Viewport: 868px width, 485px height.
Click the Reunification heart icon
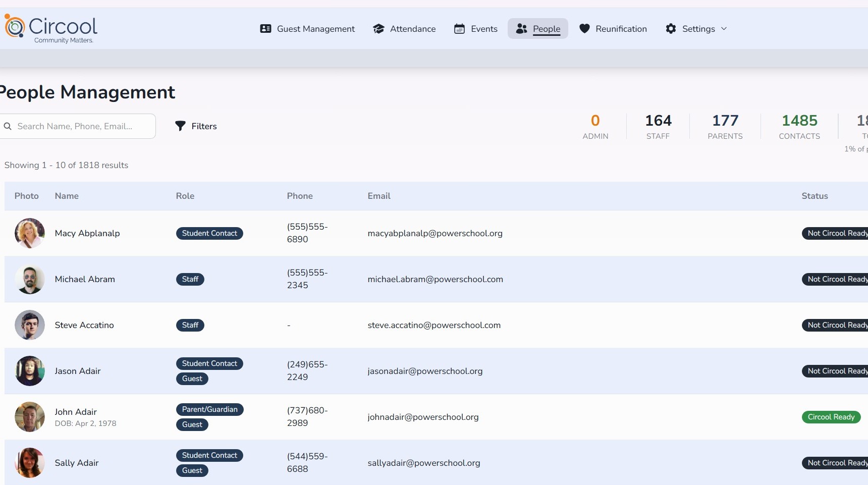click(x=584, y=29)
